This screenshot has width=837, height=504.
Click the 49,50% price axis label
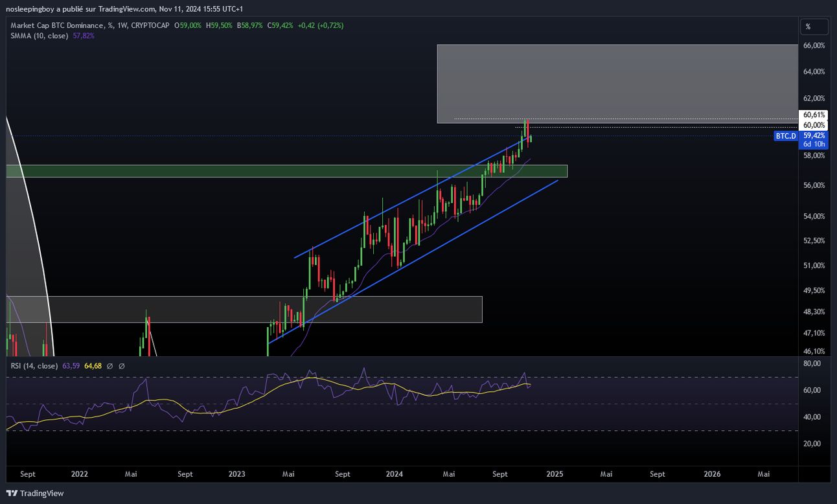click(x=814, y=291)
